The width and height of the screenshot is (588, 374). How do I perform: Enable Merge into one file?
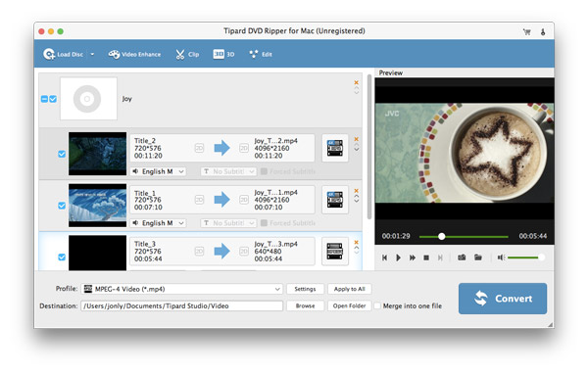click(x=377, y=305)
